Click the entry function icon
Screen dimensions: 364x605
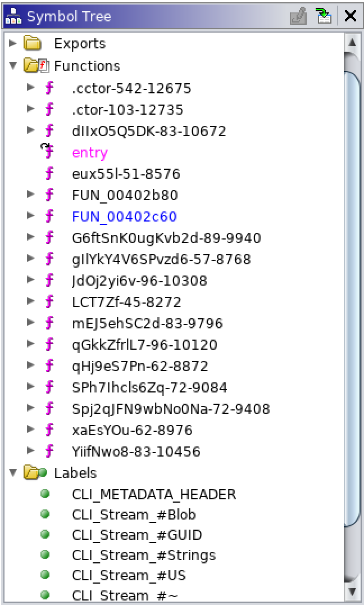48,152
